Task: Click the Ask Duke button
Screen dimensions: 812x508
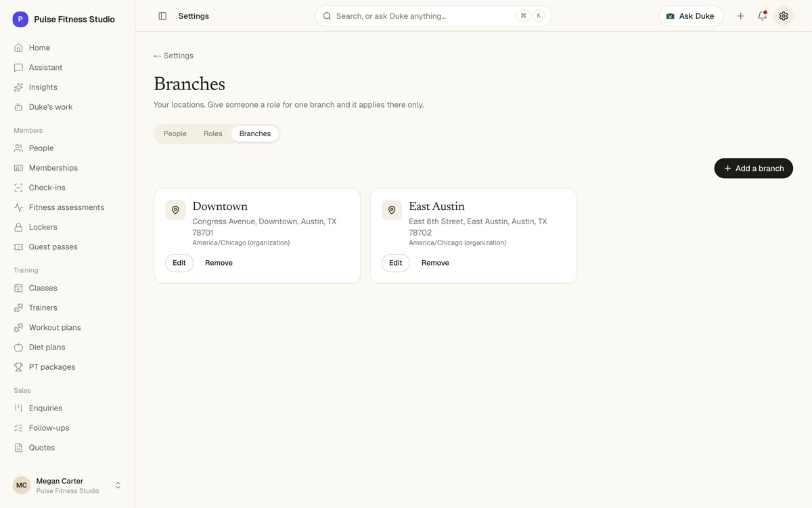Action: (691, 16)
